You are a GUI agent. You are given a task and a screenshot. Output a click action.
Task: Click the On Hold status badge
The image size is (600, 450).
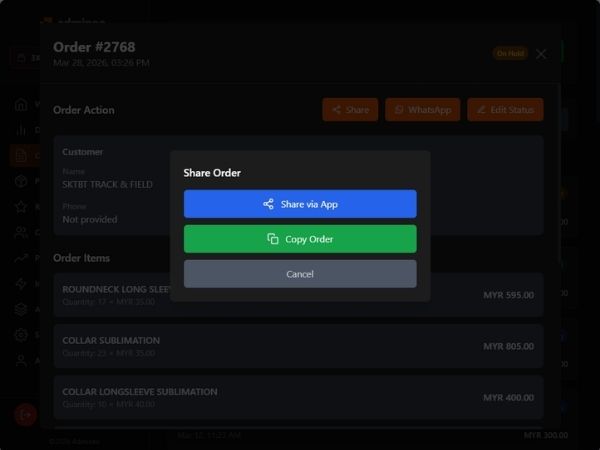[510, 54]
